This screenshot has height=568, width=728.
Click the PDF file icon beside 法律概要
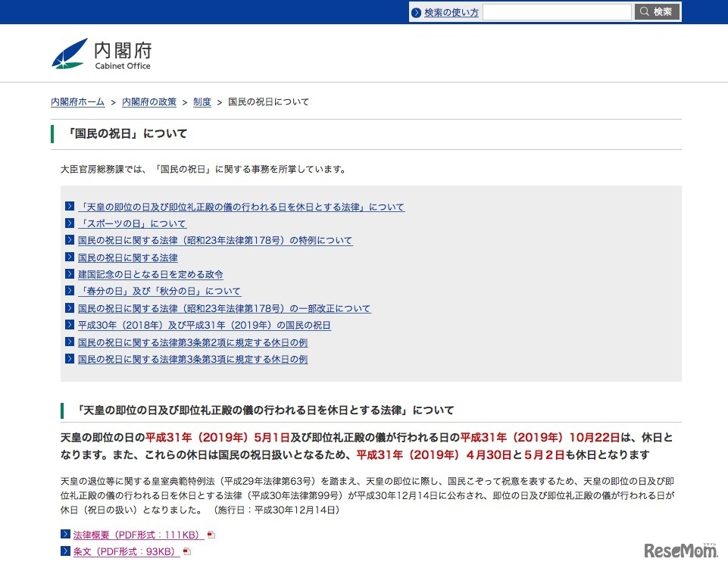tap(210, 534)
